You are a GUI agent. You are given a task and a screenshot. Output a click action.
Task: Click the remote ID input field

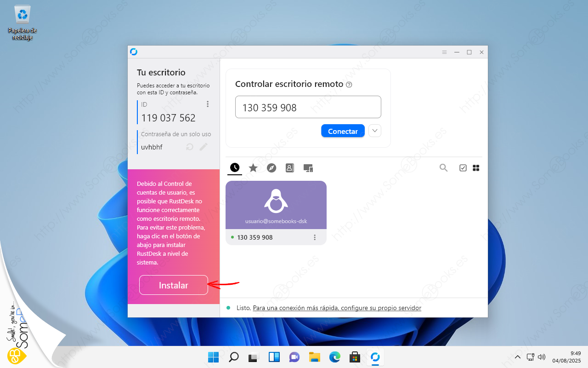(308, 107)
